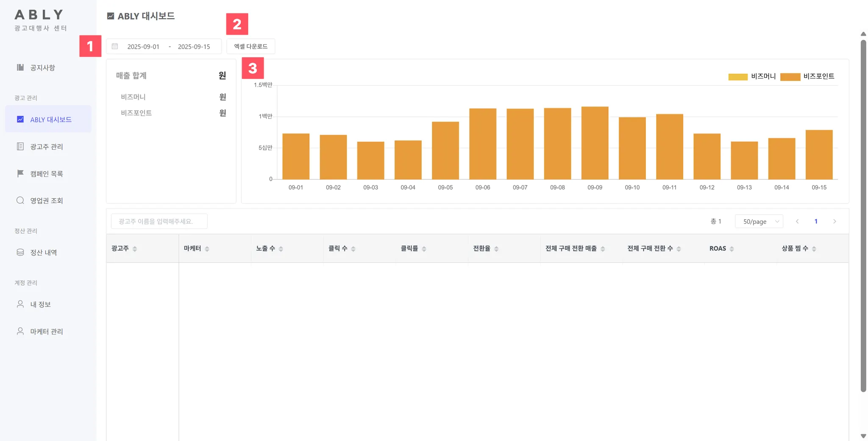Sort table by 전체 구매 전환 수 column
This screenshot has width=868, height=441.
(x=679, y=249)
